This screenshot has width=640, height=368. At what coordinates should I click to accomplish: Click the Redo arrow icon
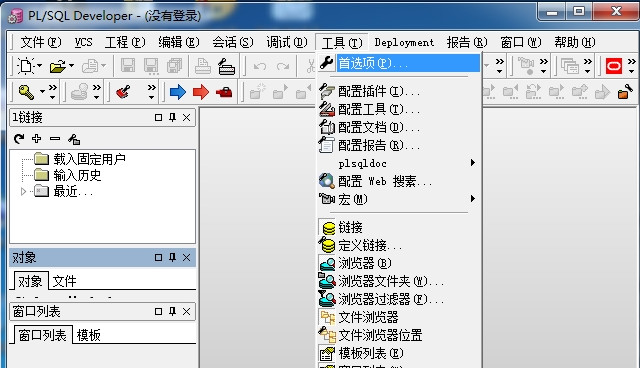click(283, 66)
